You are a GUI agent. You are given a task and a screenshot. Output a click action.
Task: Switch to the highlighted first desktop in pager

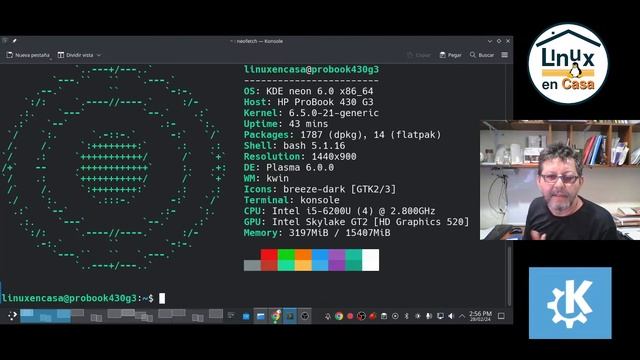(45, 316)
